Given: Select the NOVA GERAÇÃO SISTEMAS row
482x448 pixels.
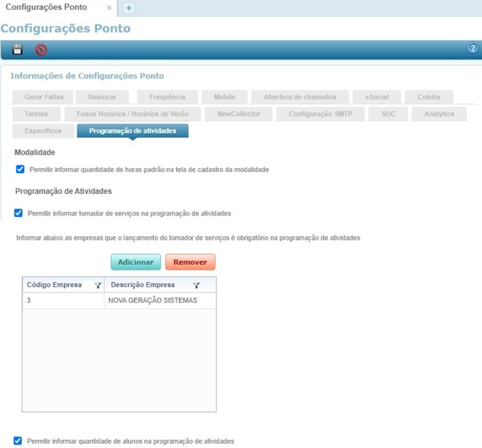Looking at the screenshot, I should [x=152, y=301].
